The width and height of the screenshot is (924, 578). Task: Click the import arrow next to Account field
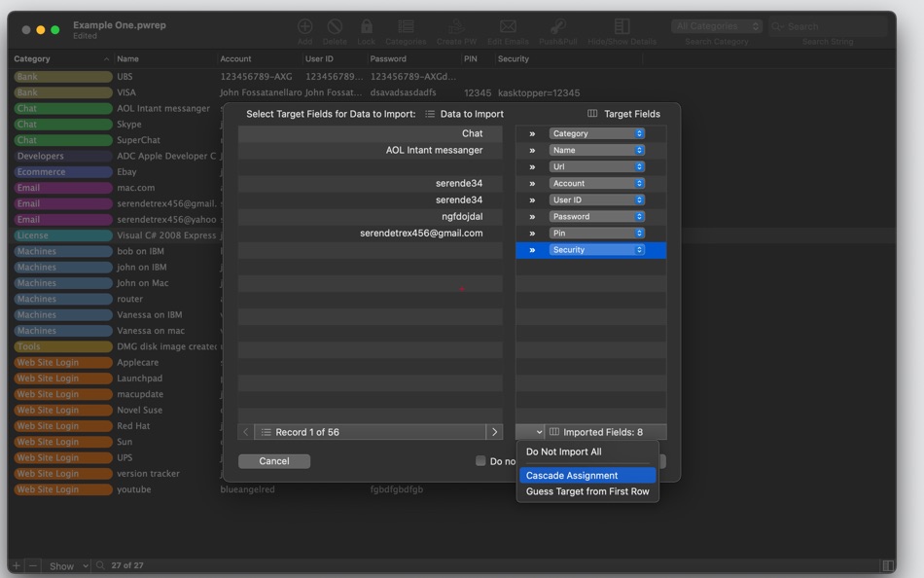532,184
